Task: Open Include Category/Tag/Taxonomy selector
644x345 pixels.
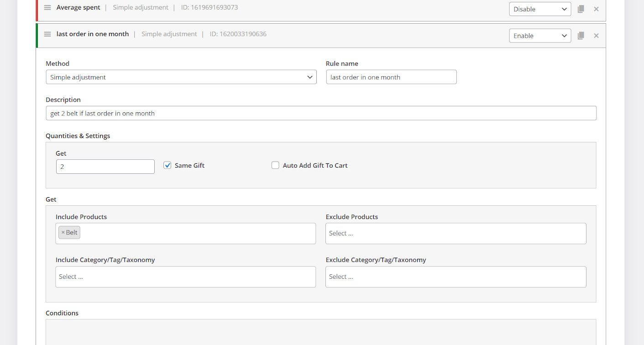Action: pyautogui.click(x=185, y=277)
